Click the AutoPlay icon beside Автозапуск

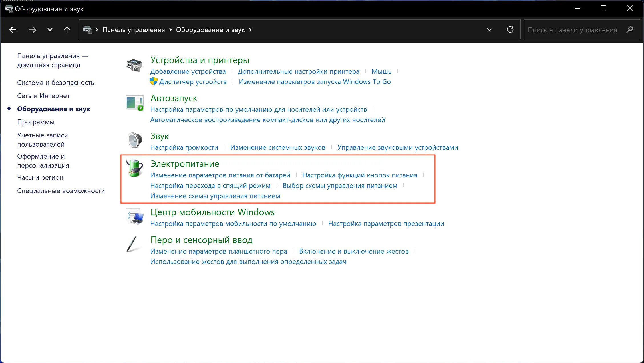pos(134,103)
